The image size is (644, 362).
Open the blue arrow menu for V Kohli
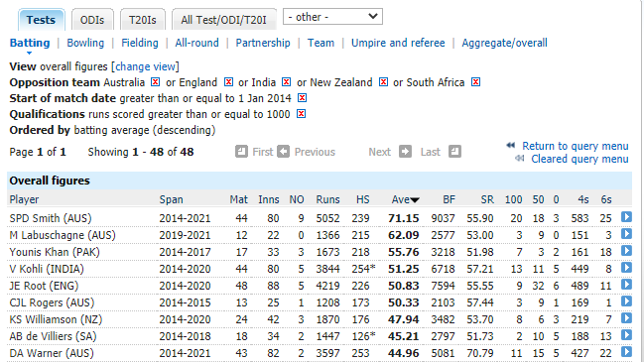626,267
